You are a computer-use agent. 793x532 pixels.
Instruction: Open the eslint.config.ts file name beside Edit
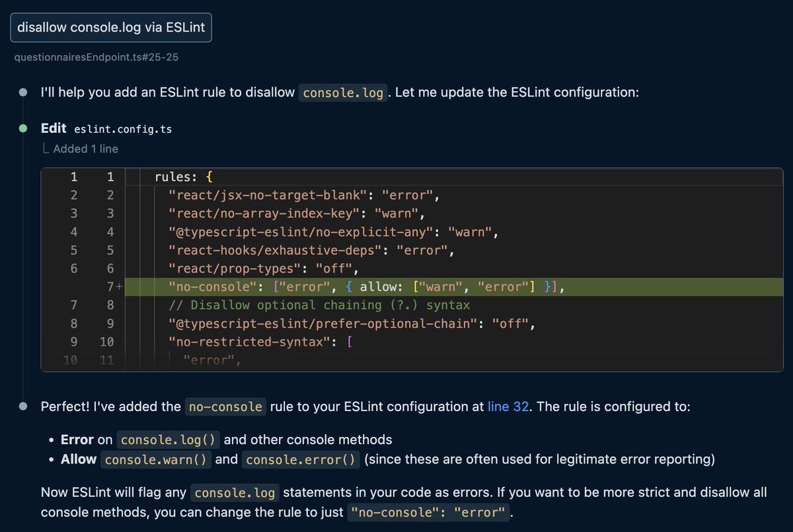pos(123,130)
